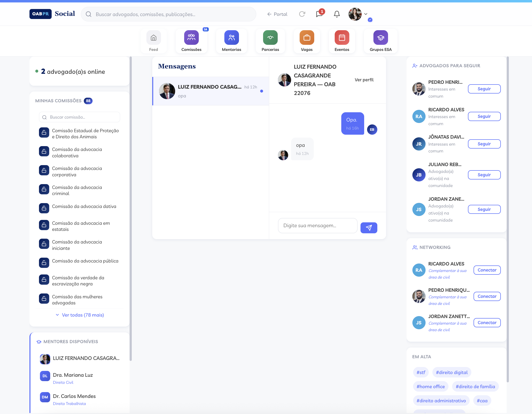Open the messages chat icon with badge
This screenshot has width=532, height=414.
tap(319, 14)
